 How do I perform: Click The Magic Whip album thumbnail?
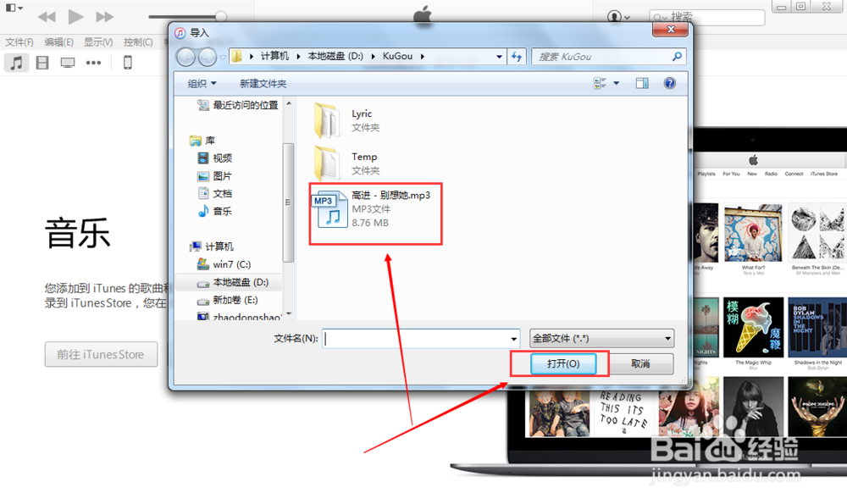tap(753, 327)
